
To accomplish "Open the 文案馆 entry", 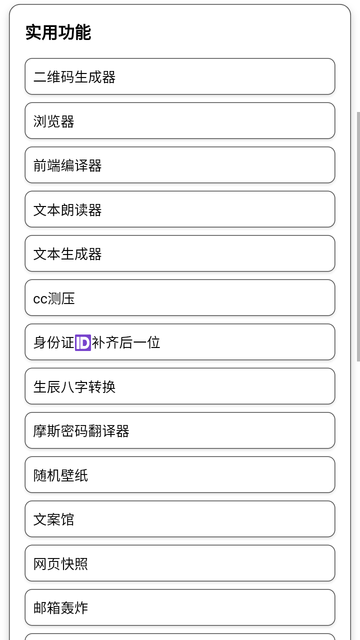I will 180,519.
